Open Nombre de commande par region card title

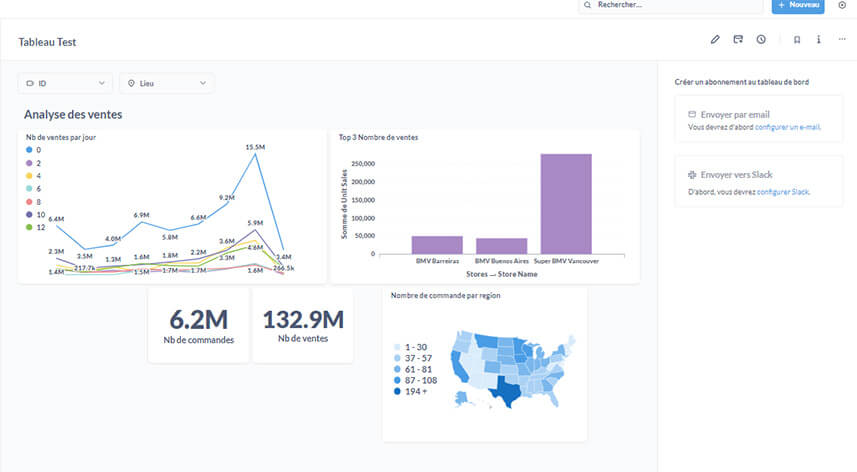(x=445, y=296)
